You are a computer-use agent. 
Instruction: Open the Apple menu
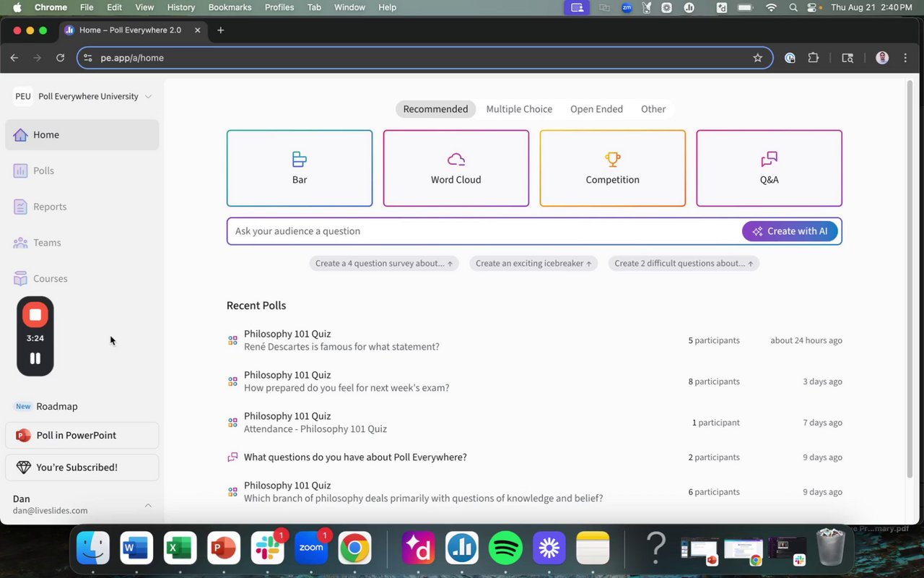(17, 7)
